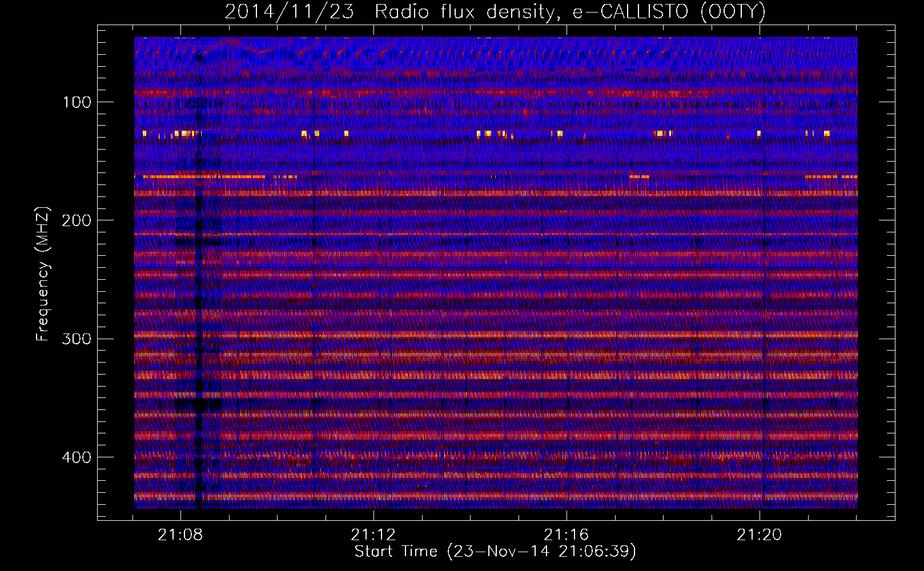Screen dimensions: 924x571
Task: Click the 300 frequency tick label
Action: tap(77, 339)
